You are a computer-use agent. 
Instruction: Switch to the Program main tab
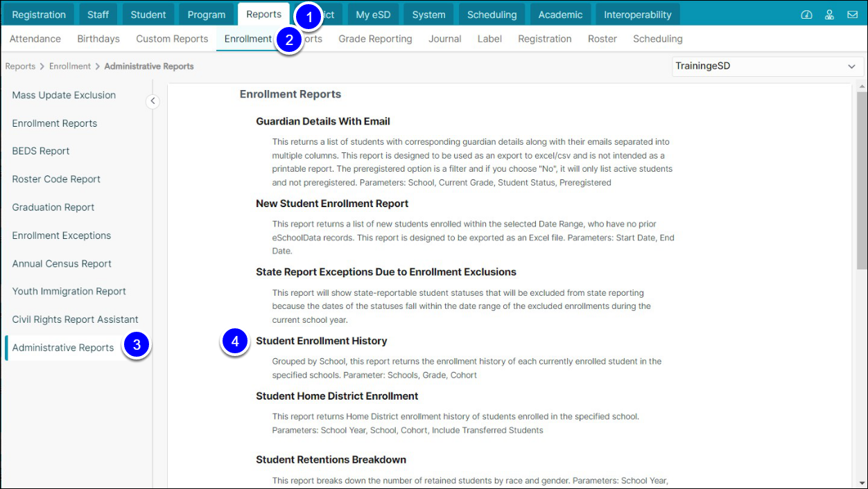tap(206, 15)
